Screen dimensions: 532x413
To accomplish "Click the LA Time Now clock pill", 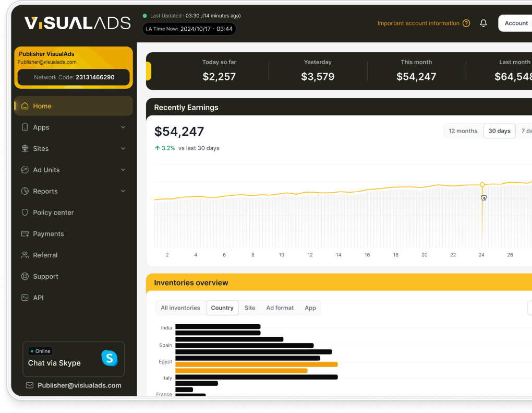I will click(x=189, y=29).
